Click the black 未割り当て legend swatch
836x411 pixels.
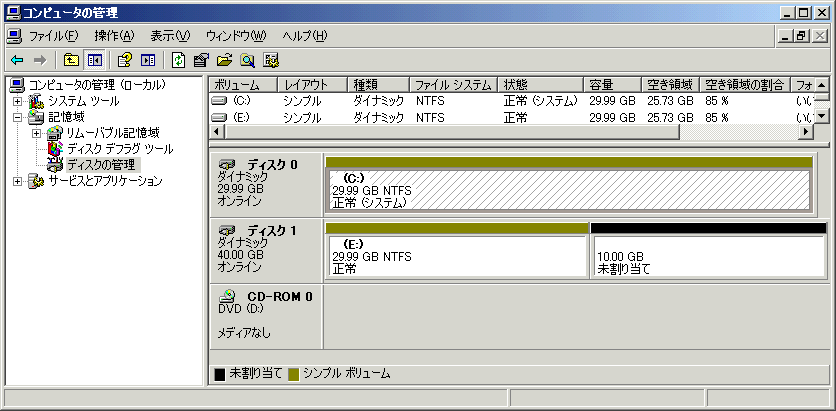click(x=220, y=374)
